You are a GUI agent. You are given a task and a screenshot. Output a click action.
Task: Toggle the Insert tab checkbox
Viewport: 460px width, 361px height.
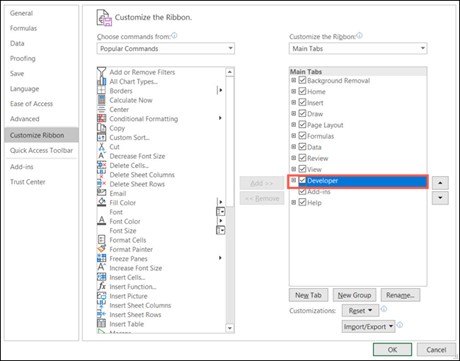tap(302, 102)
